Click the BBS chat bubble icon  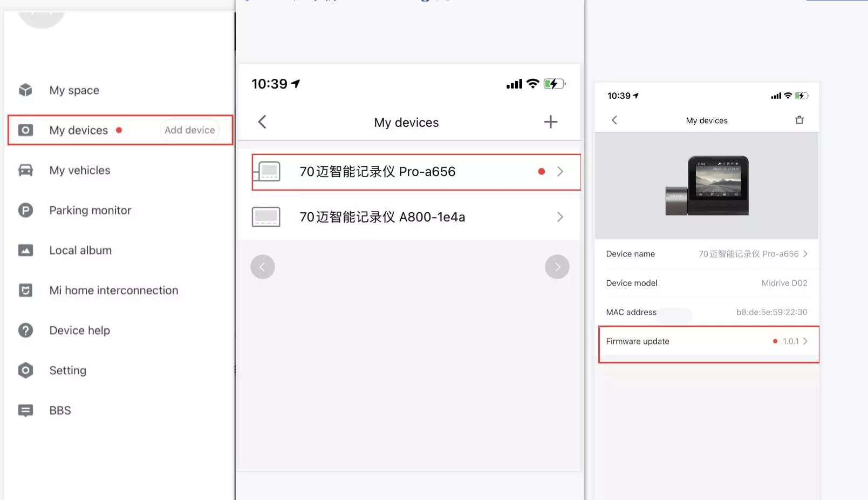pyautogui.click(x=25, y=410)
